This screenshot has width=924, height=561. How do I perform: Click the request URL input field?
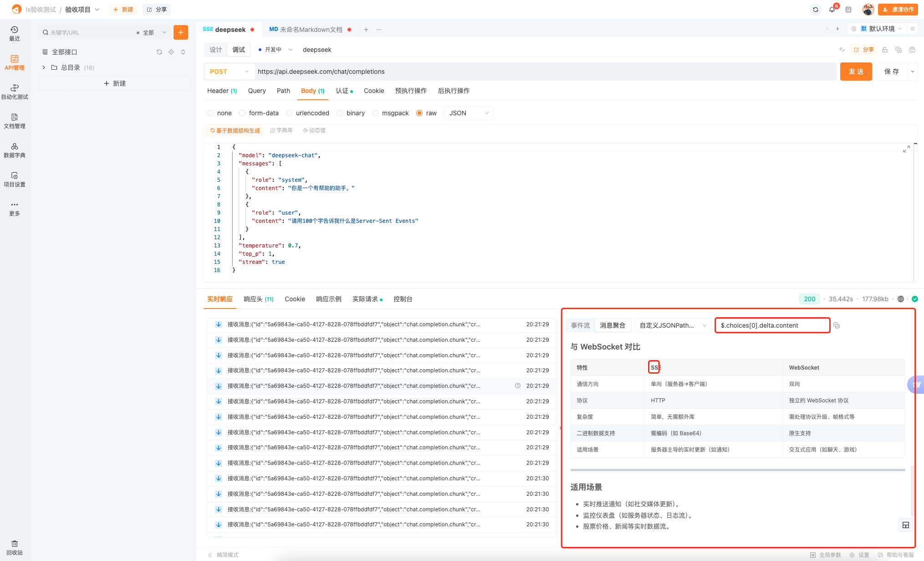545,72
